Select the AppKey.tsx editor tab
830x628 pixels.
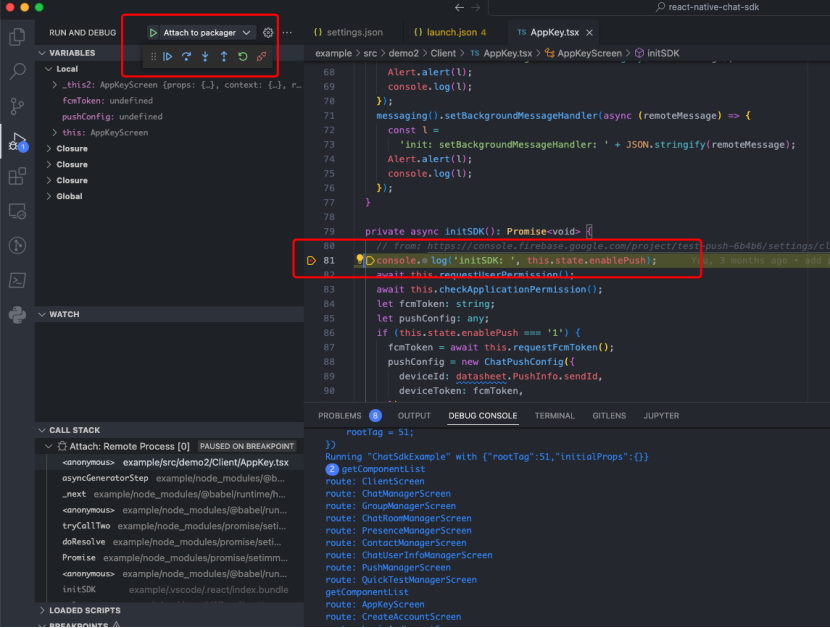click(554, 32)
